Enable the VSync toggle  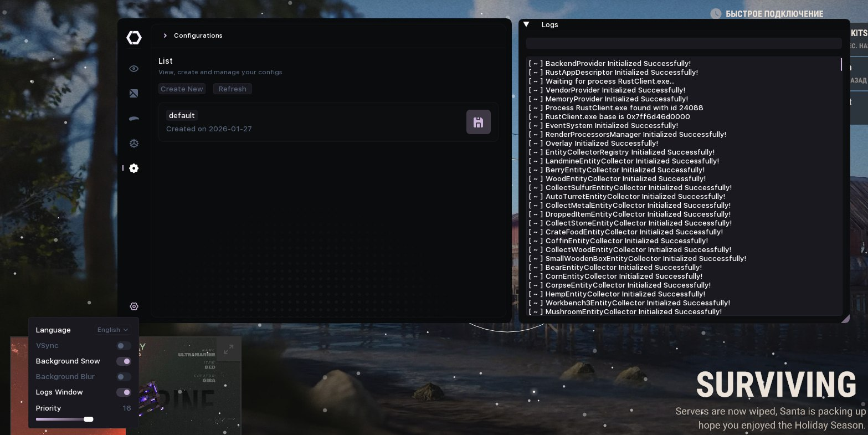pyautogui.click(x=124, y=346)
